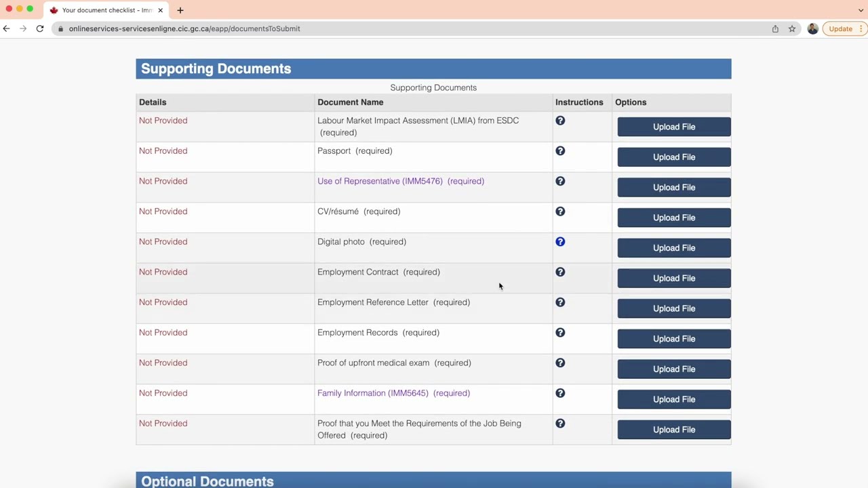Upload File for CV/résumé
868x488 pixels.
pos(674,218)
